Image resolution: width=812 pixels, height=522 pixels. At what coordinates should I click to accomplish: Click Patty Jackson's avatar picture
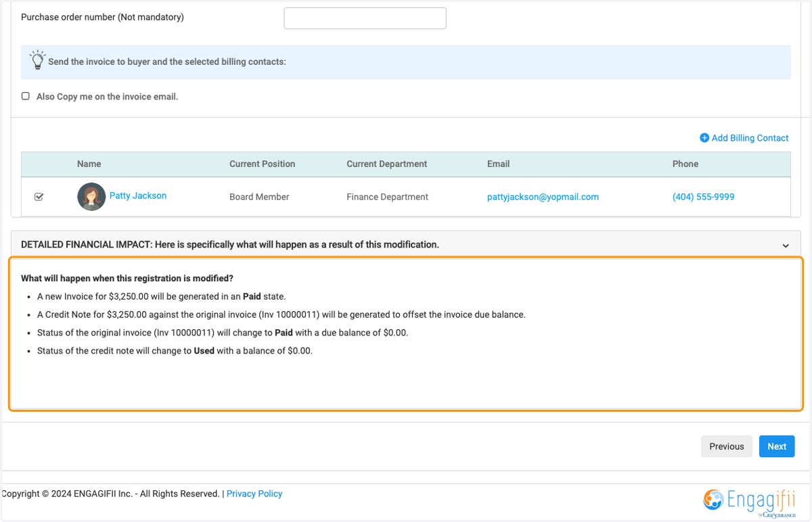(x=91, y=197)
